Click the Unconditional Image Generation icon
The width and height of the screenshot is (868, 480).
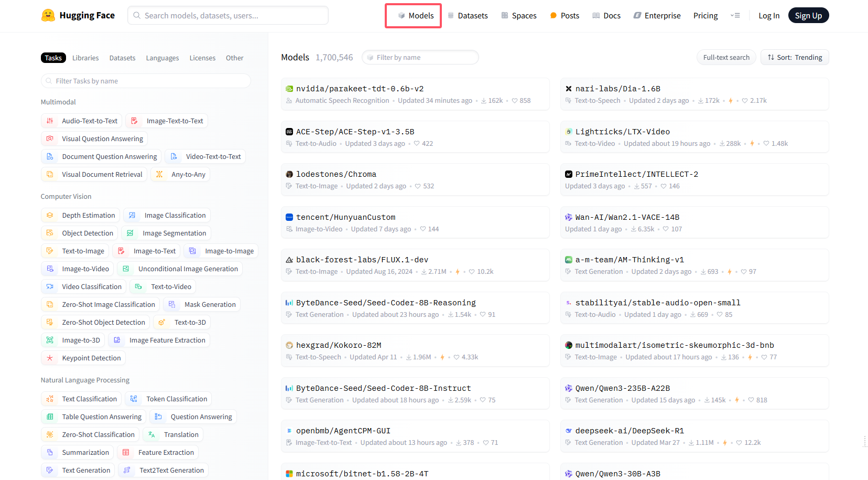[x=126, y=269]
